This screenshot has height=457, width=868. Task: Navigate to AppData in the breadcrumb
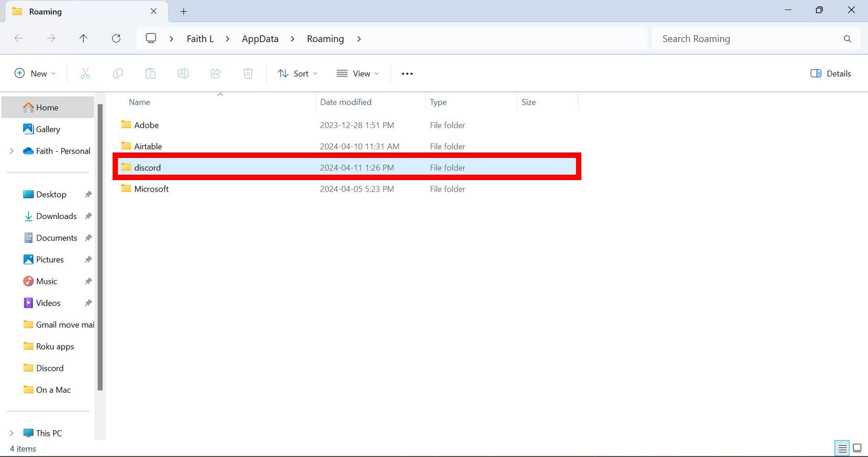coord(260,39)
